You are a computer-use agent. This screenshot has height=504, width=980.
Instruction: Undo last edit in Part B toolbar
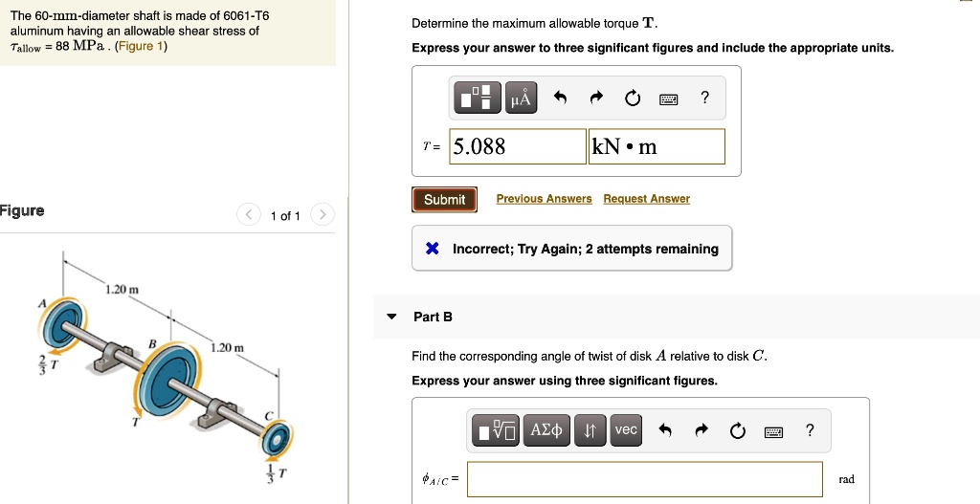666,431
